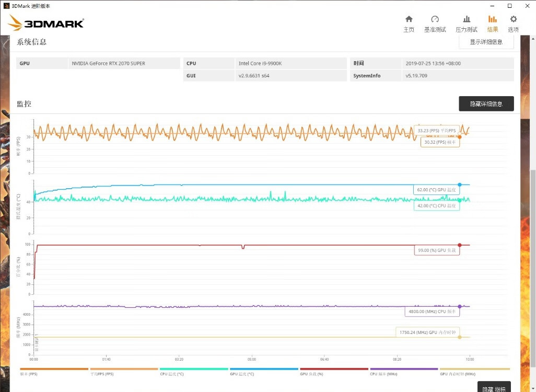This screenshot has height=392, width=536.
Task: Click the v5.19.709 SystemInfo value
Action: (x=416, y=76)
